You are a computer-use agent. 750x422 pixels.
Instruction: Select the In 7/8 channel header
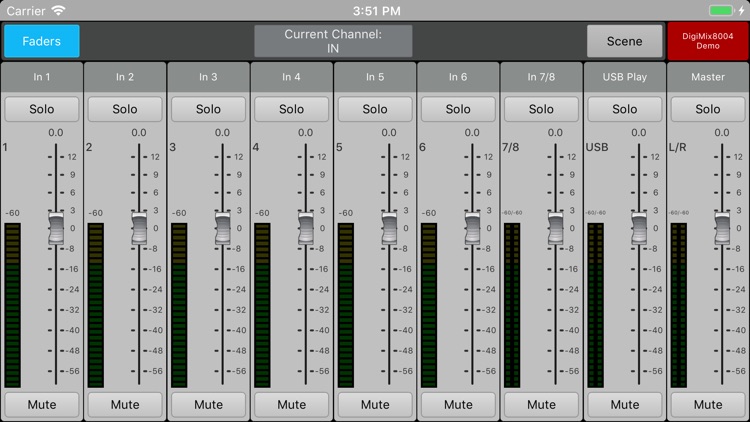[x=541, y=77]
